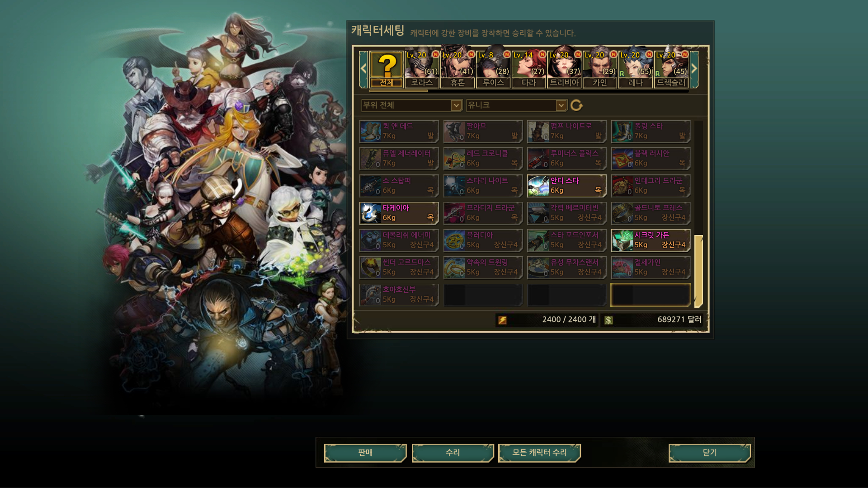Screen dimensions: 868x488
Task: Click the 판매 sell button
Action: click(x=365, y=453)
